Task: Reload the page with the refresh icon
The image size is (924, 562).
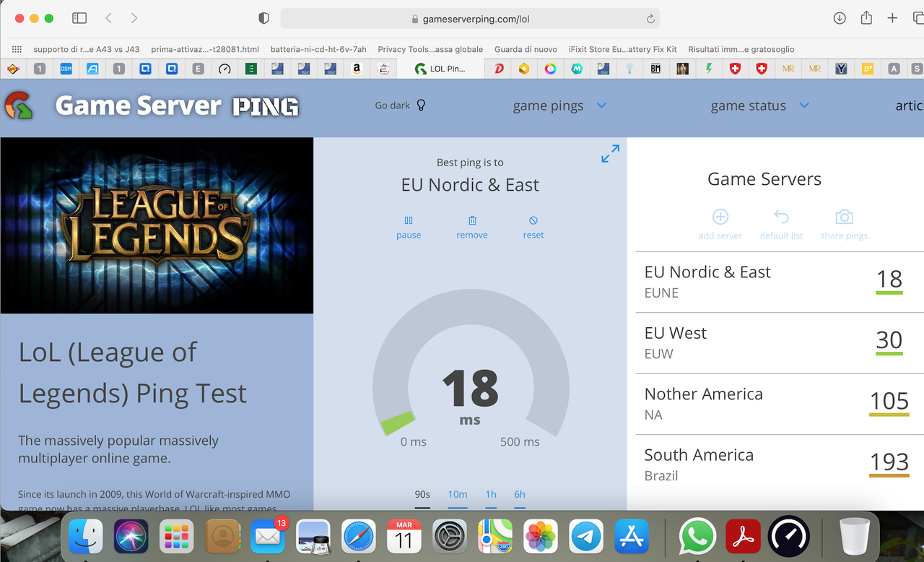Action: [x=650, y=19]
